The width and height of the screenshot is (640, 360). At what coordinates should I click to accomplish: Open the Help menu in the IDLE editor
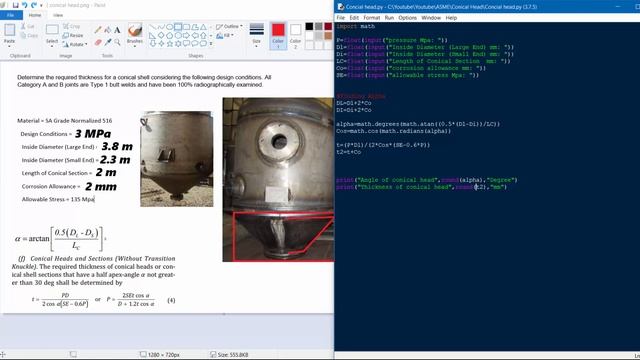click(451, 18)
